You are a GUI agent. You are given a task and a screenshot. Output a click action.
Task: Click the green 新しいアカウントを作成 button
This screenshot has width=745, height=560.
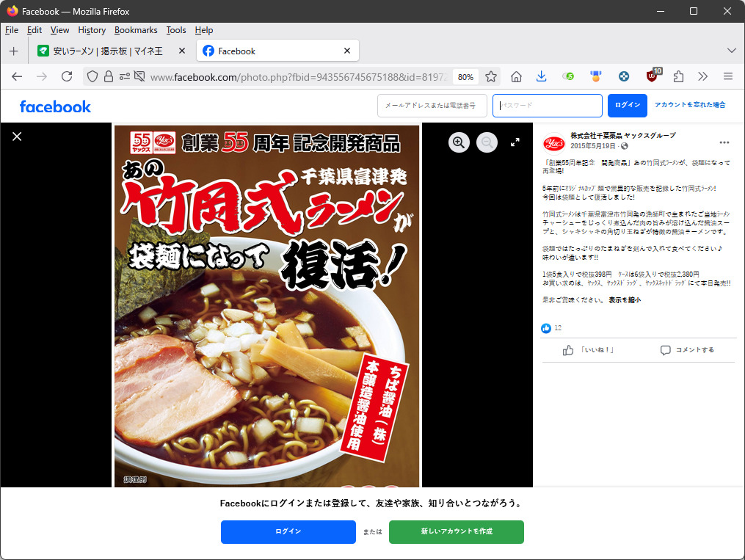pos(456,531)
